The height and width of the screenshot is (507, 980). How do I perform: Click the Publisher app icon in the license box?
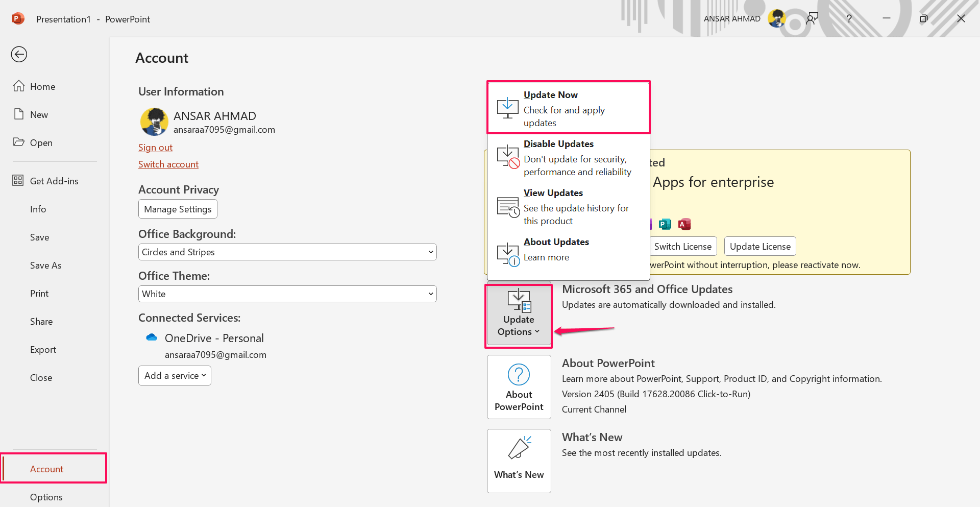pos(665,224)
